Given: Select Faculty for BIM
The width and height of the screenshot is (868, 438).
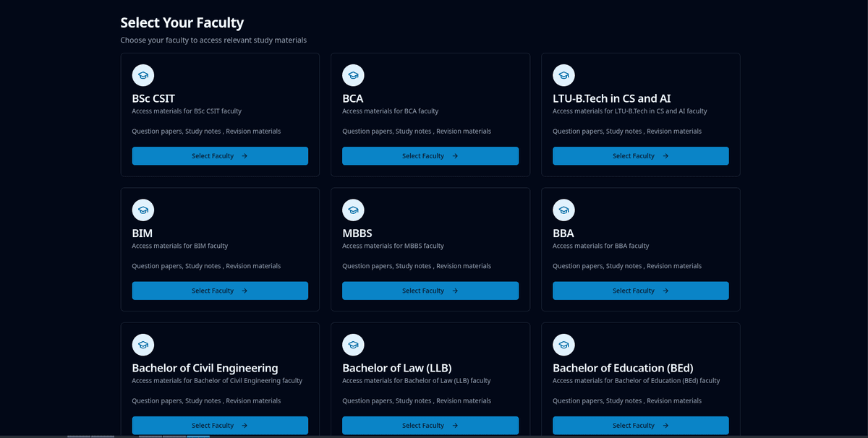Looking at the screenshot, I should (220, 291).
